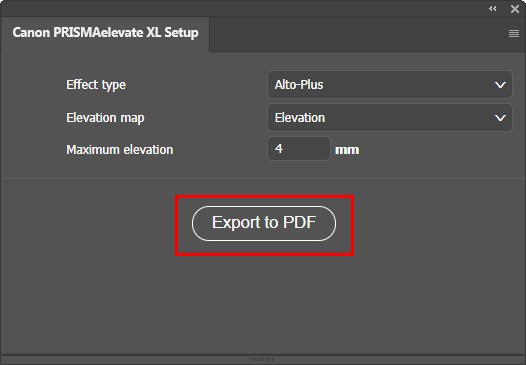Click the chevron arrow of Elevation map

[x=500, y=118]
